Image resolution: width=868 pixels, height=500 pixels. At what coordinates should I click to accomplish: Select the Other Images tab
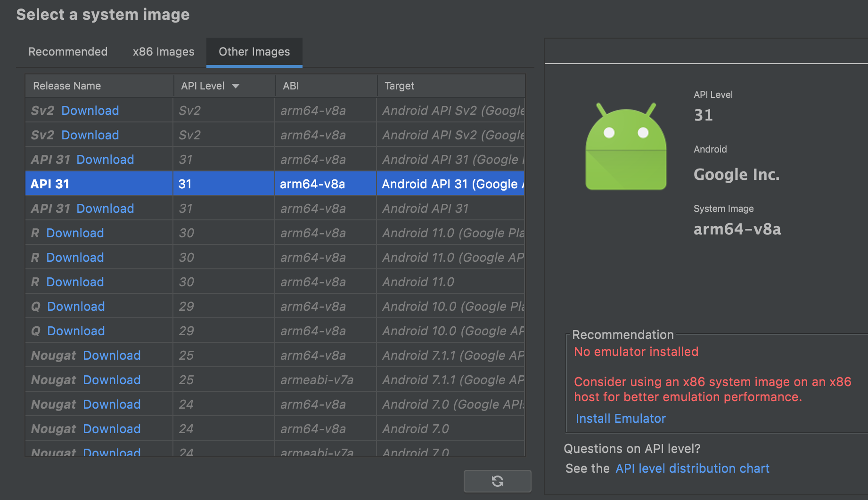(254, 52)
